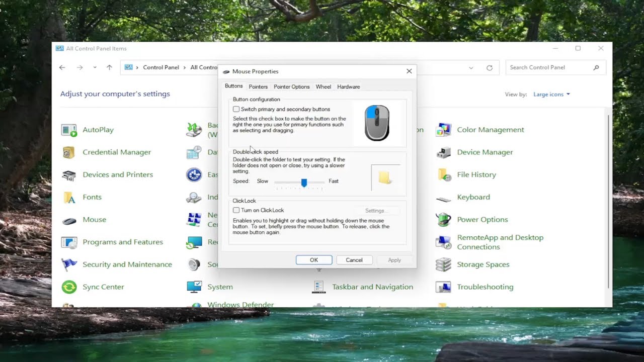Click the Power Options icon
Image resolution: width=644 pixels, height=362 pixels.
point(443,220)
